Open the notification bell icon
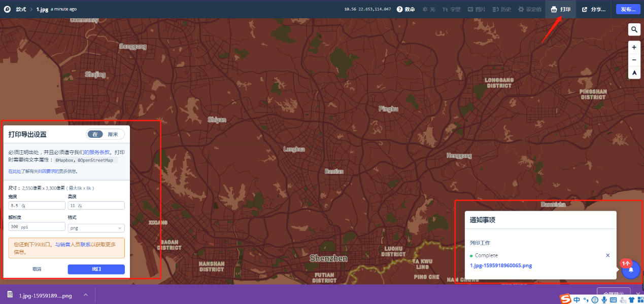The height and width of the screenshot is (304, 644). click(631, 270)
